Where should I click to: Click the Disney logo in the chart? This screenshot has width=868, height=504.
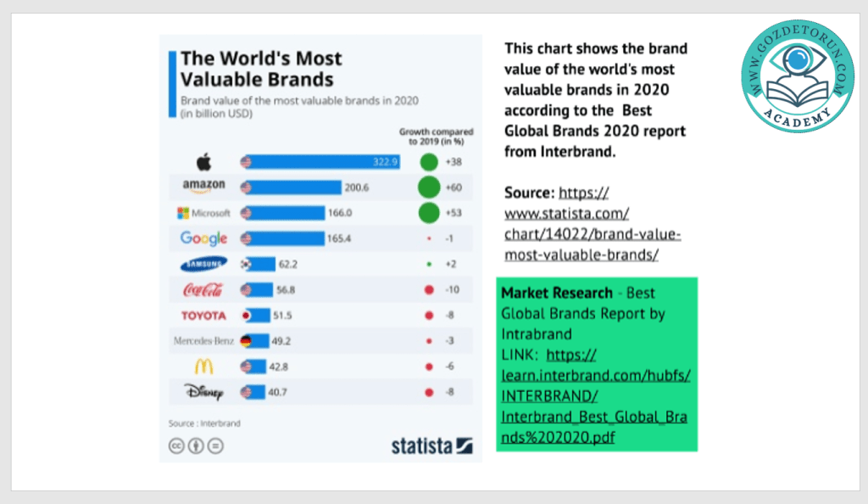click(203, 392)
